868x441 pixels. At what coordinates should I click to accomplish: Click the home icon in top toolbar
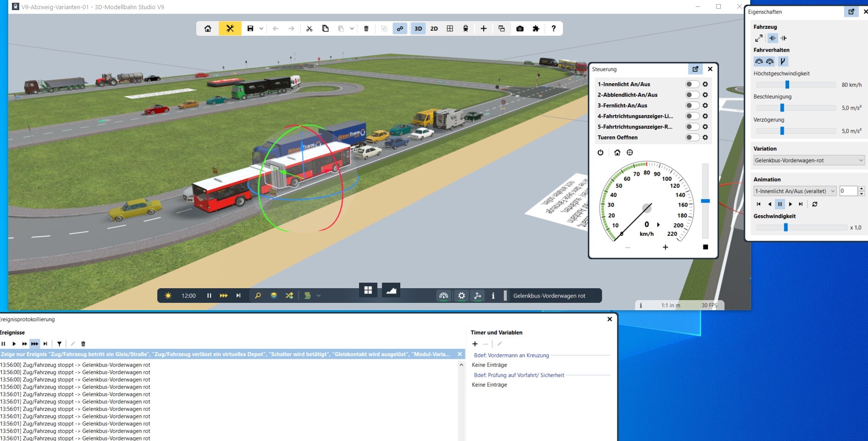click(x=208, y=28)
